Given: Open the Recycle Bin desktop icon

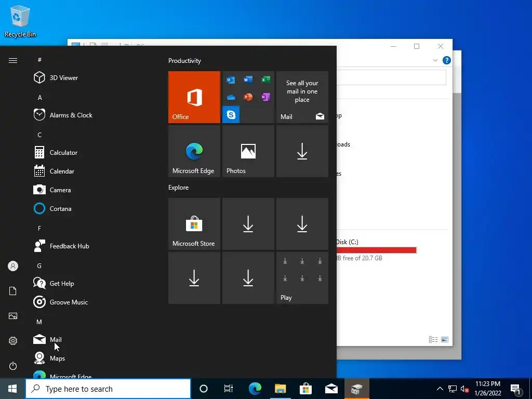Looking at the screenshot, I should [20, 21].
